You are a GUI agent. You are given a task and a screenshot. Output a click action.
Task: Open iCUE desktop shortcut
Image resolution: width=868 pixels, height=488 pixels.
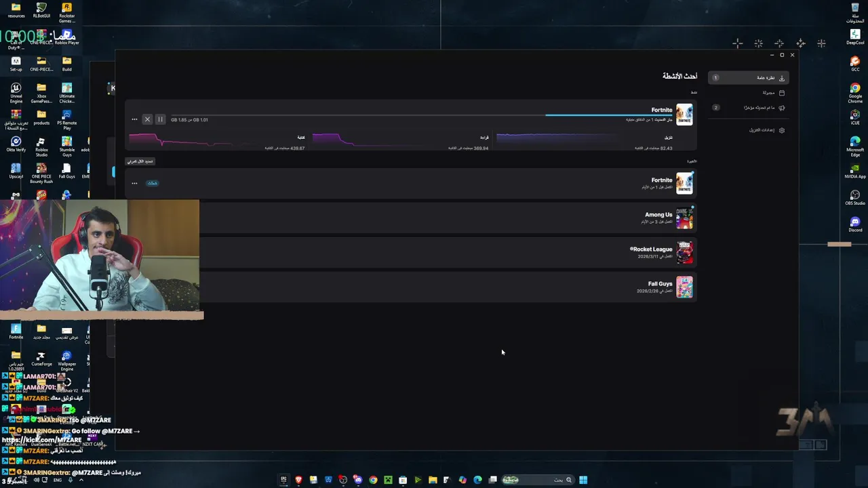point(855,118)
